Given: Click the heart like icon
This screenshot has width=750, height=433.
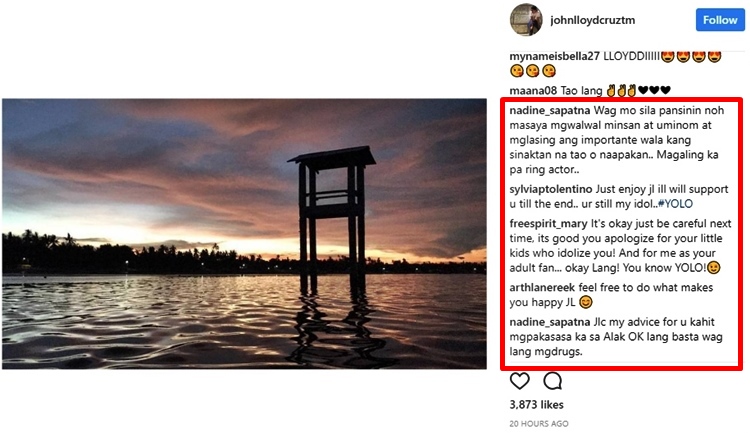Looking at the screenshot, I should point(520,381).
